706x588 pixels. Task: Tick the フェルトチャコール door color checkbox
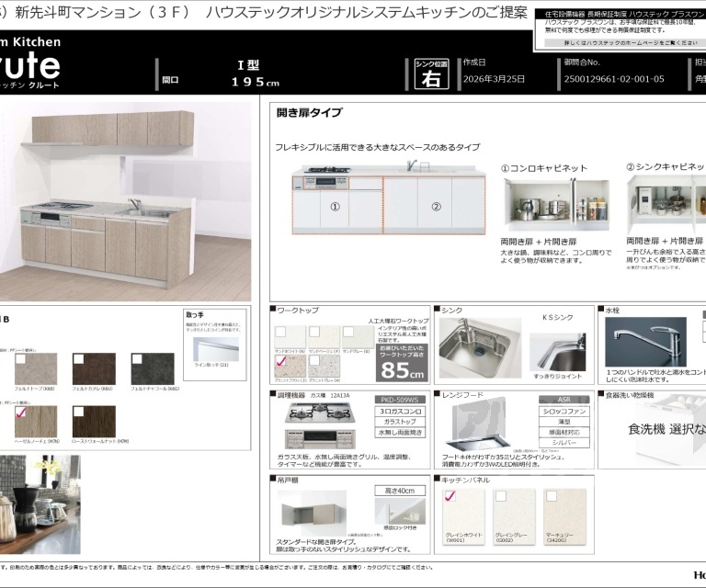[137, 358]
